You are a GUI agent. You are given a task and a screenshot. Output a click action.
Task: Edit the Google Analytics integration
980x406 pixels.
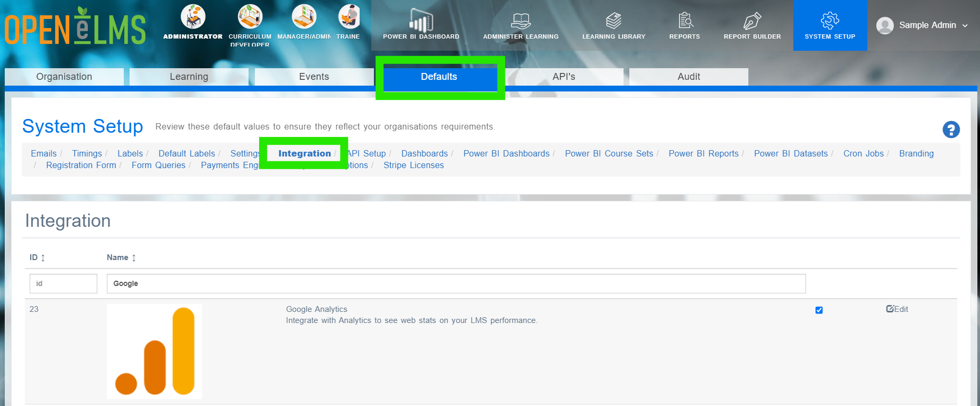(897, 309)
